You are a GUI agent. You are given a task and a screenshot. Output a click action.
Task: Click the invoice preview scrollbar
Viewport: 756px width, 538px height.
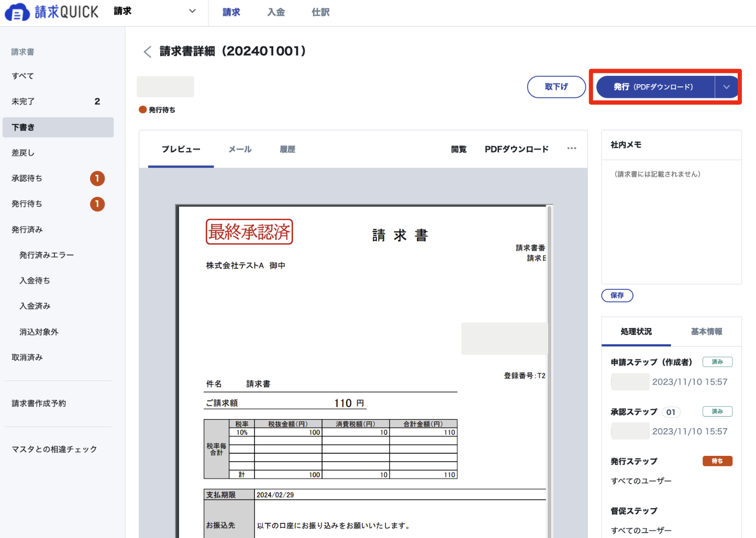[549, 372]
